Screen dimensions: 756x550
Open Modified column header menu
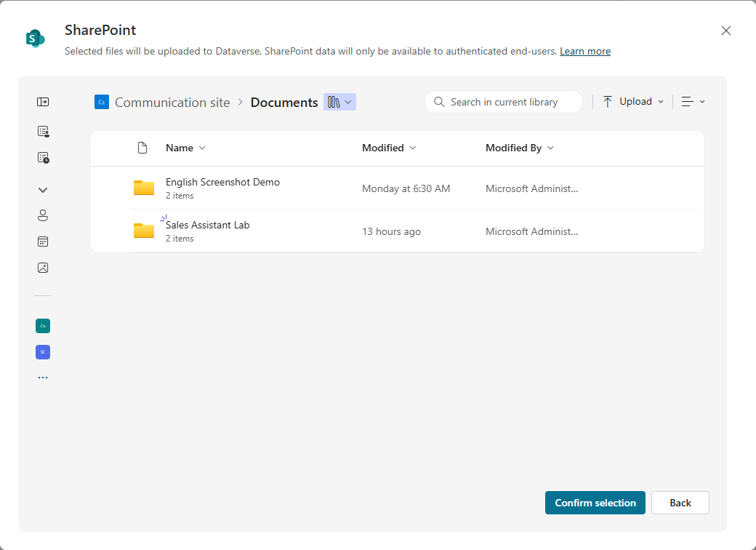[389, 148]
